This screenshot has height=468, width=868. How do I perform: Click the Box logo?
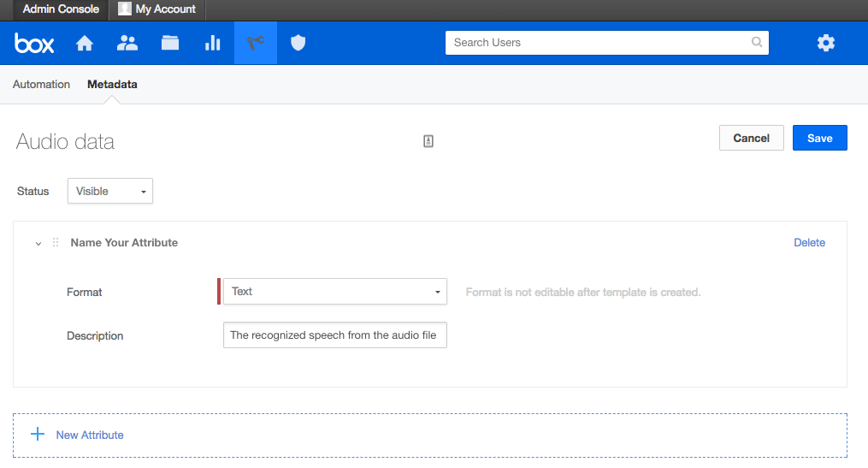(34, 43)
